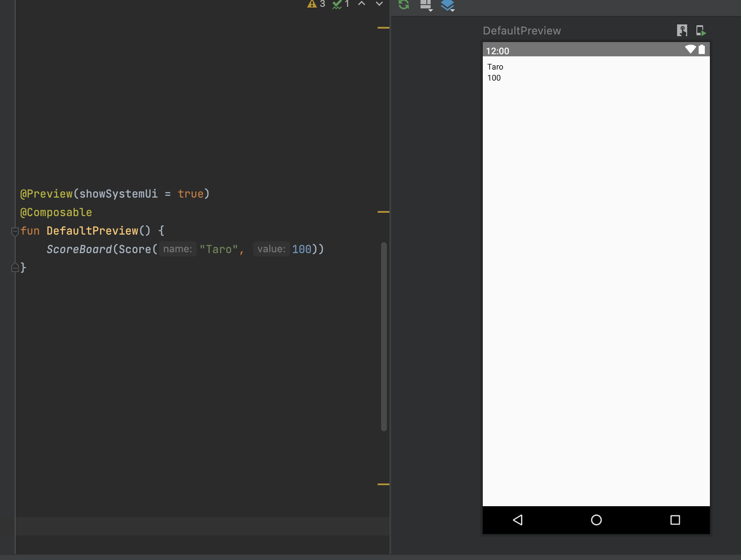Screen dimensions: 741x560
Task: Click the fun keyword in the editor
Action: [x=30, y=231]
